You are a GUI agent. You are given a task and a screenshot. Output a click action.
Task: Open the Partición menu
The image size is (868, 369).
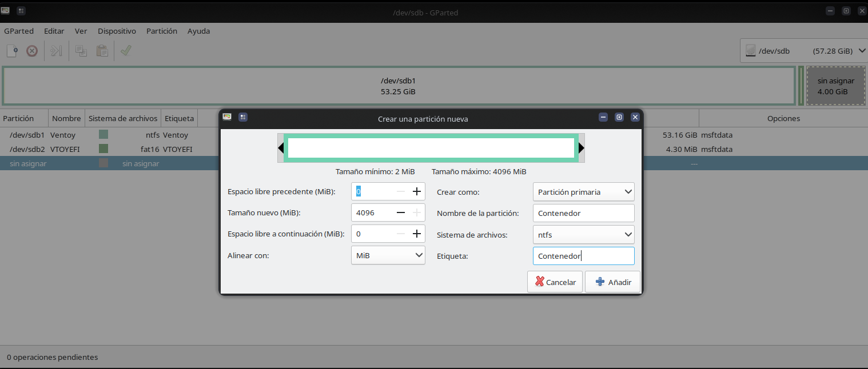pyautogui.click(x=162, y=31)
